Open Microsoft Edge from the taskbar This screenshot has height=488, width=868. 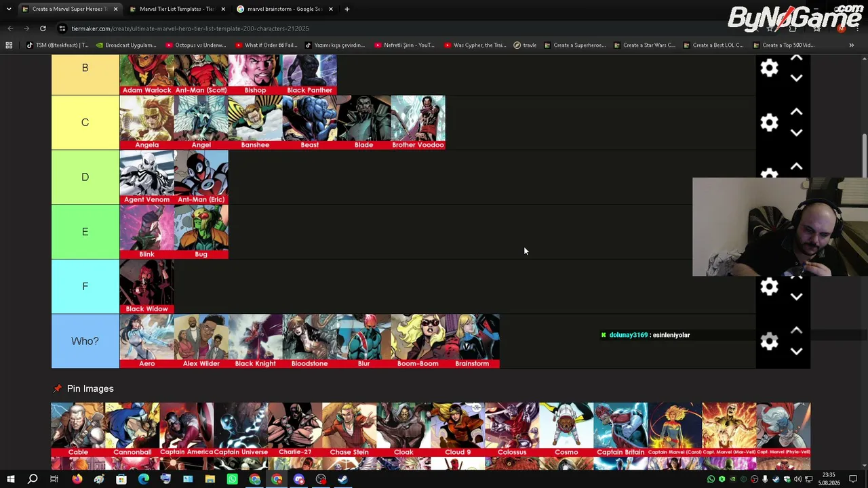(144, 479)
